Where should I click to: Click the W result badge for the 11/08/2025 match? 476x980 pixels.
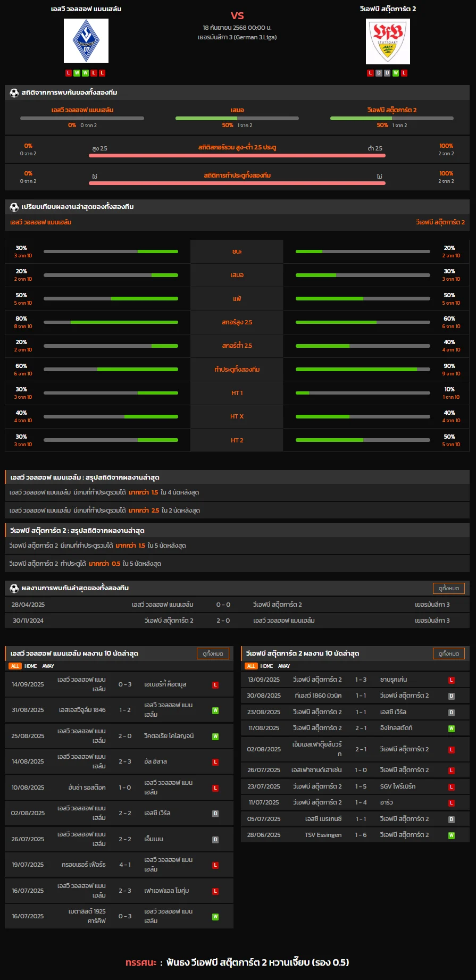point(452,728)
